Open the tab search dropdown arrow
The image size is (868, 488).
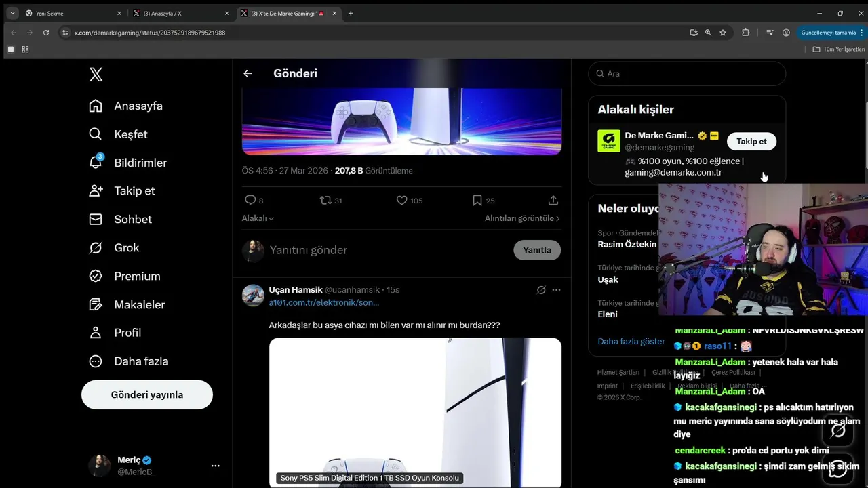pyautogui.click(x=12, y=13)
